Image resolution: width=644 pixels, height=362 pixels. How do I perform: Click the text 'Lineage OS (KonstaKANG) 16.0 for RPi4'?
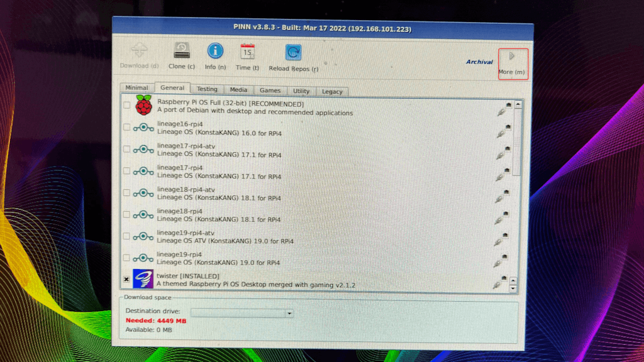(x=219, y=133)
